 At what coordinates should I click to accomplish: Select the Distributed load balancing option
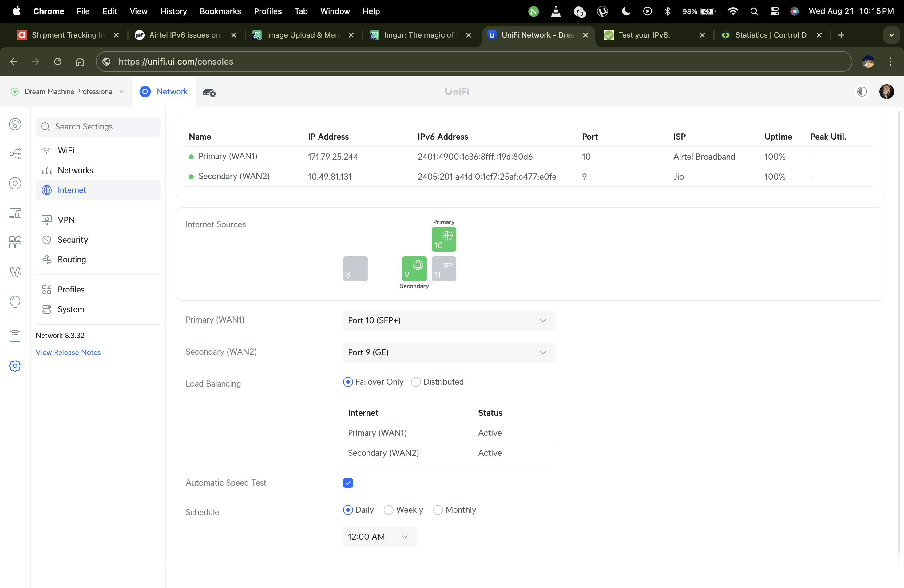pyautogui.click(x=416, y=382)
